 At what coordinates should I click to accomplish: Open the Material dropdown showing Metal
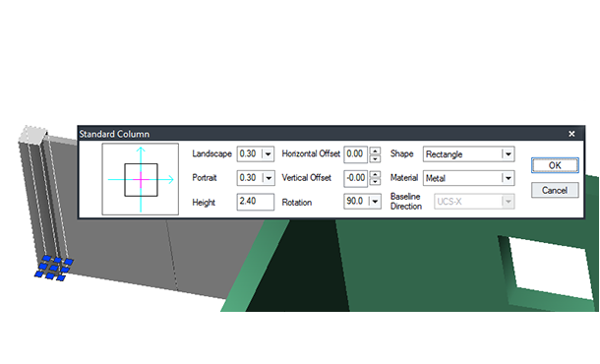(508, 178)
